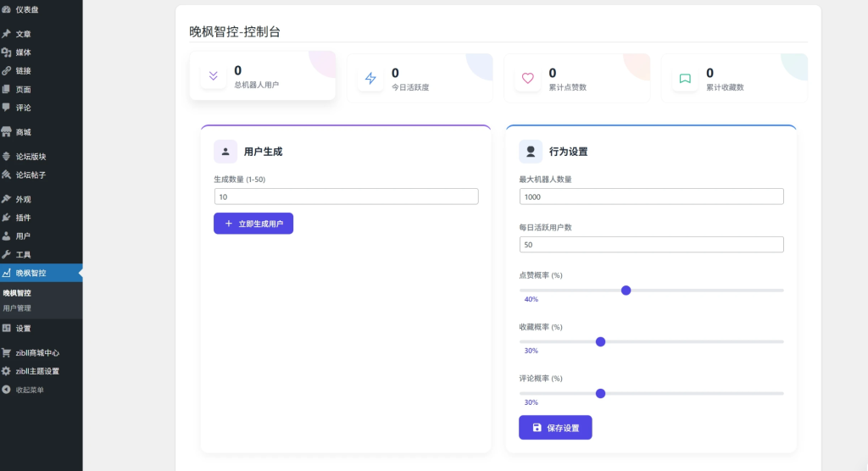The image size is (868, 471).
Task: Click the gear icon beside zibll主题设置
Action: click(x=6, y=371)
